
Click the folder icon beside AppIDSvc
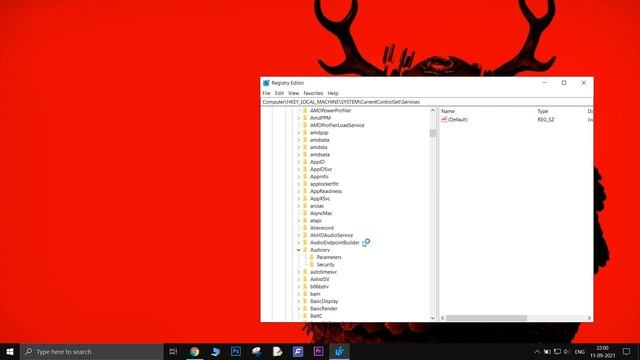(305, 169)
